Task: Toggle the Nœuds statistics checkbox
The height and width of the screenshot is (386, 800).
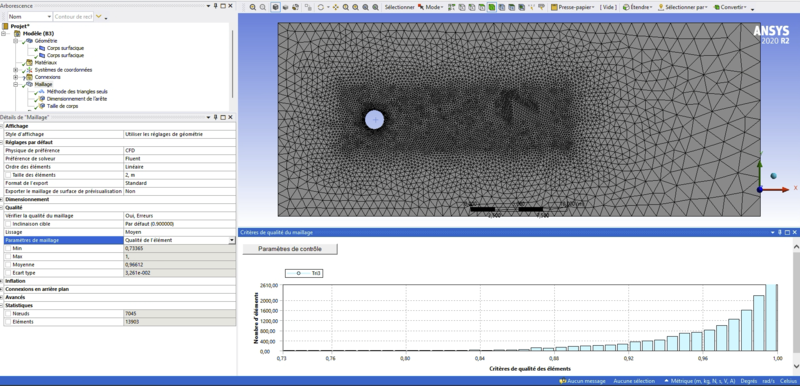Action: [7, 314]
